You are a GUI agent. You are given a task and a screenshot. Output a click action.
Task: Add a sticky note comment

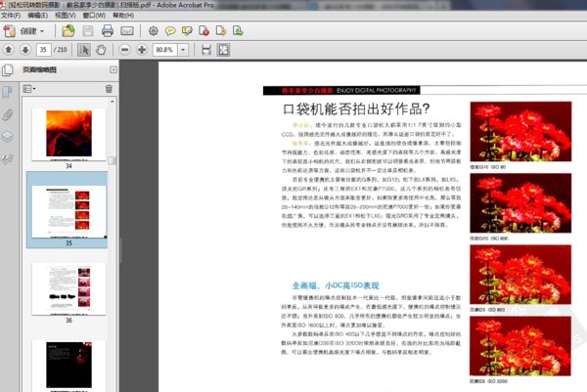(170, 31)
